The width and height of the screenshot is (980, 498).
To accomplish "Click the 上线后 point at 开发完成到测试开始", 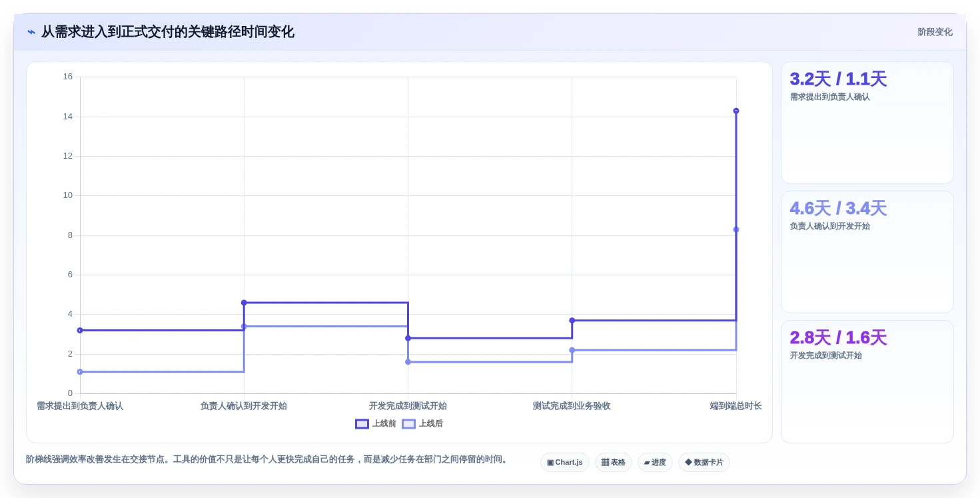I will (408, 362).
